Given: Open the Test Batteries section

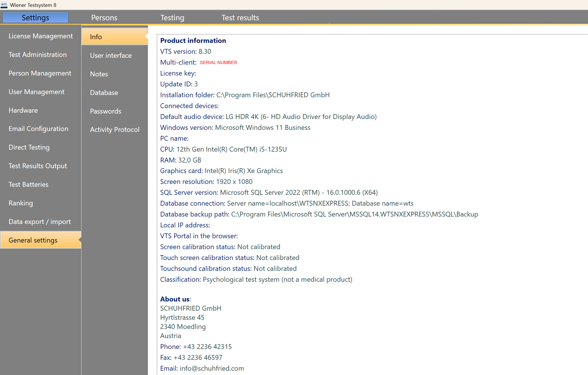Looking at the screenshot, I should 28,184.
